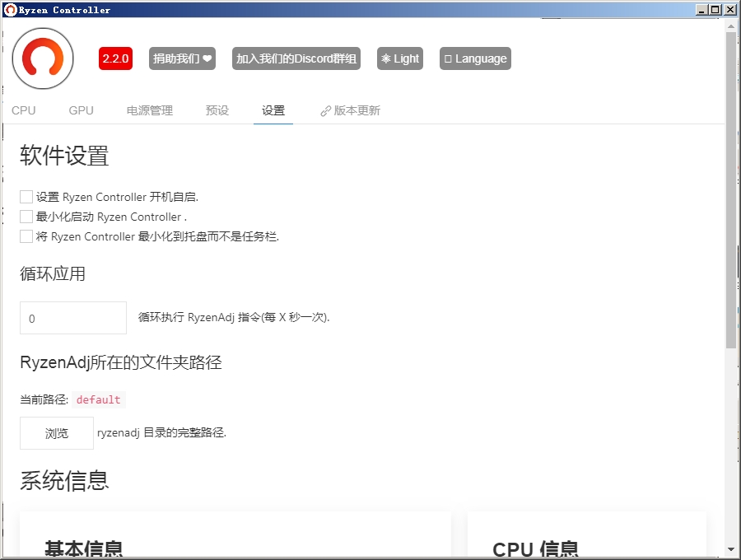This screenshot has width=741, height=560.
Task: Open the 版本更新 page
Action: point(357,110)
